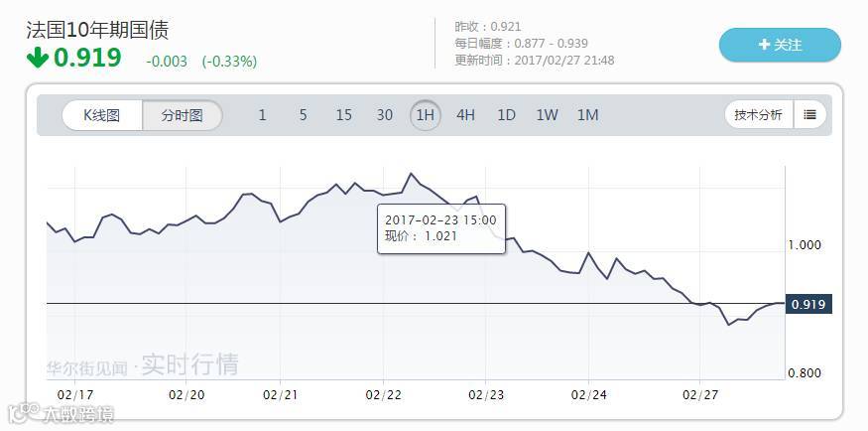Screen dimensions: 868x431
Task: Switch to K线图 chart mode
Action: coord(101,115)
